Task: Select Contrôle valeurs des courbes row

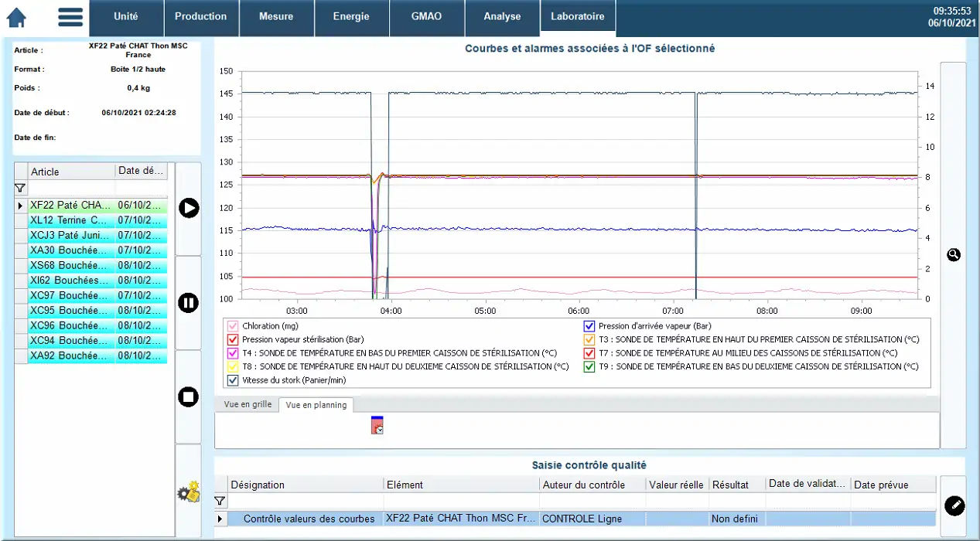Action: click(x=575, y=519)
